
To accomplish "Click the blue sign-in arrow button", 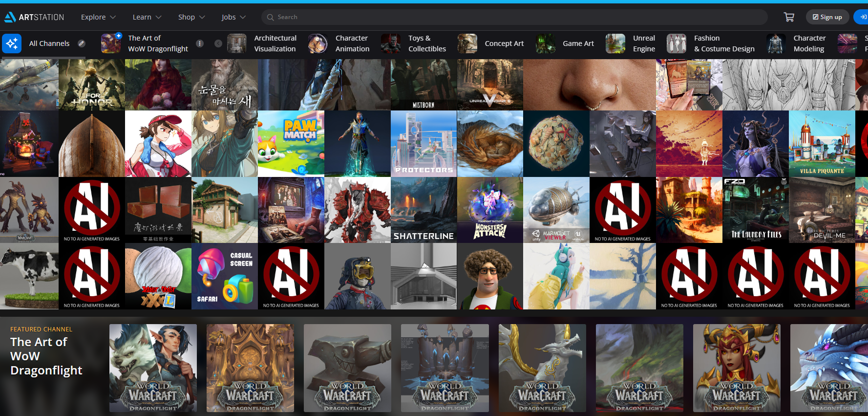I will 862,17.
